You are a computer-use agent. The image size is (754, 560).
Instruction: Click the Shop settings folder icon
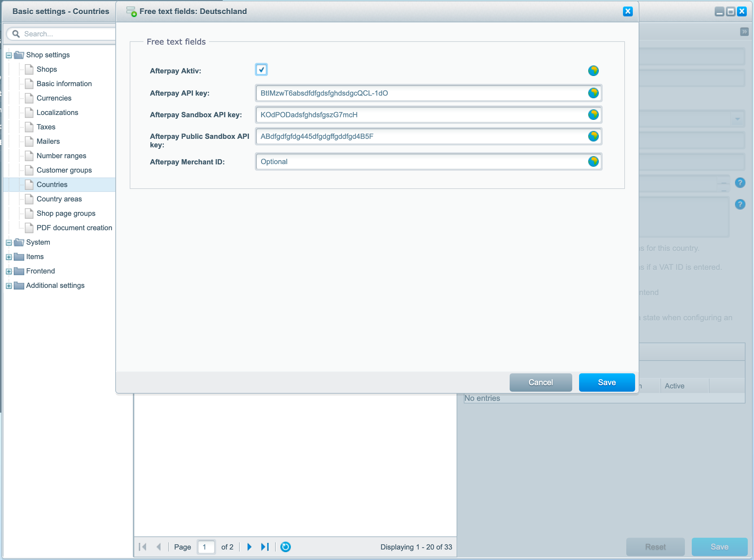click(x=19, y=55)
